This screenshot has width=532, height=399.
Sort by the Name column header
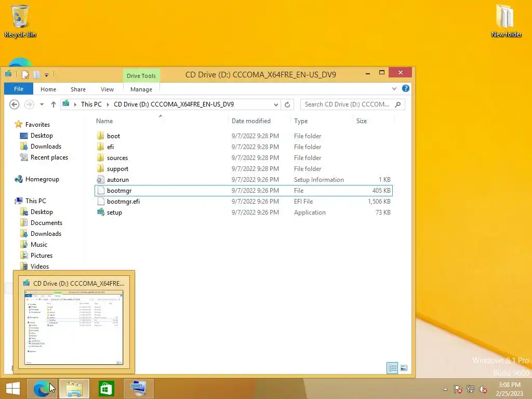click(x=104, y=121)
